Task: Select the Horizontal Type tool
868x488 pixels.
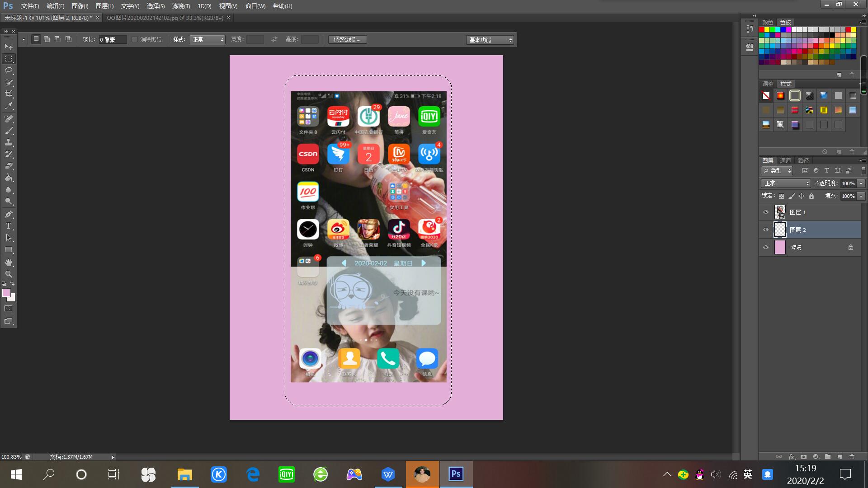Action: [9, 226]
